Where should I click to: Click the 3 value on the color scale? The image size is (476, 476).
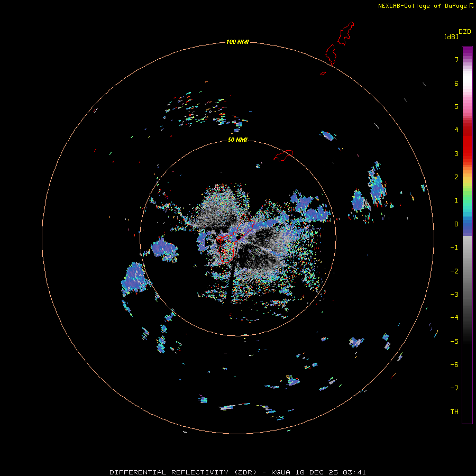click(456, 153)
